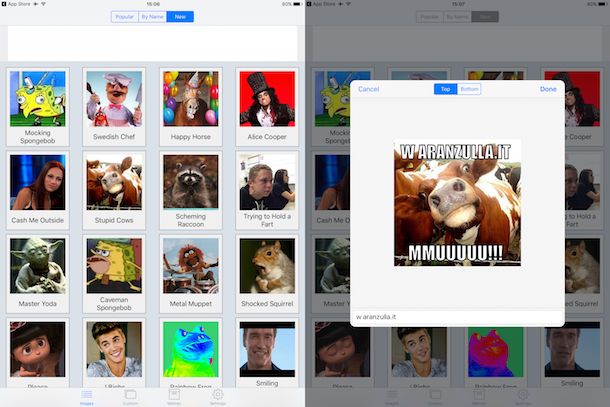Pick the Swedish Chef template in the left screen
This screenshot has height=407, width=610.
(114, 107)
